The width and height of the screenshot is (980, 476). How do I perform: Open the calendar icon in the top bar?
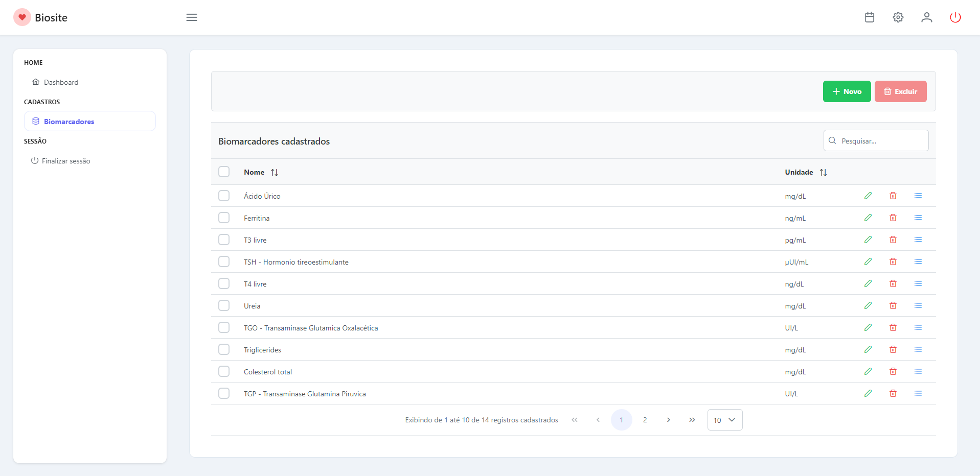(869, 17)
